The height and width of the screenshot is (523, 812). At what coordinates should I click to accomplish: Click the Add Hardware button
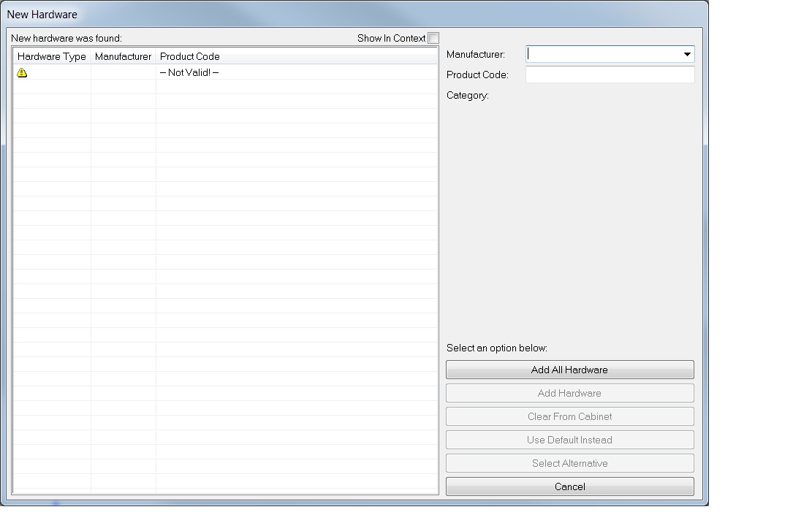point(569,393)
